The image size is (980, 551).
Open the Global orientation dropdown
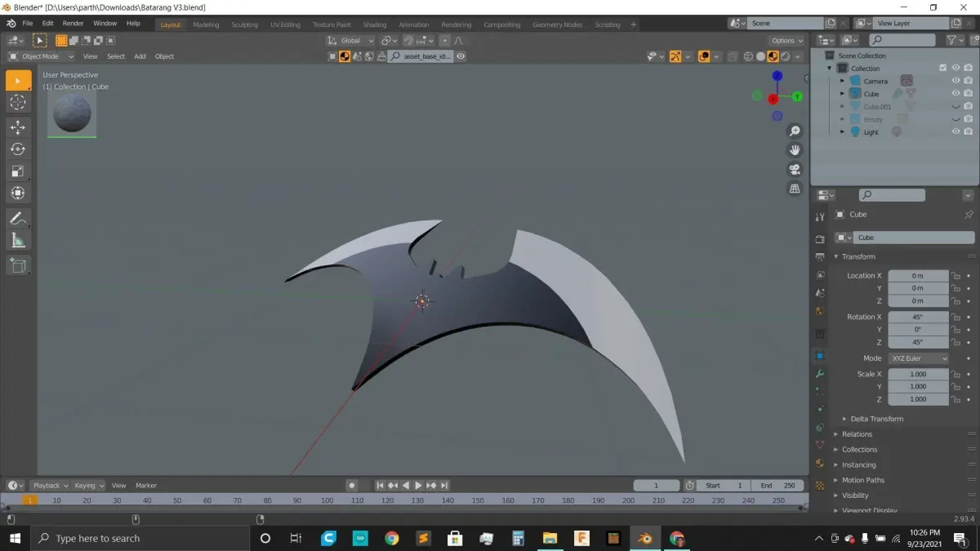coord(350,40)
